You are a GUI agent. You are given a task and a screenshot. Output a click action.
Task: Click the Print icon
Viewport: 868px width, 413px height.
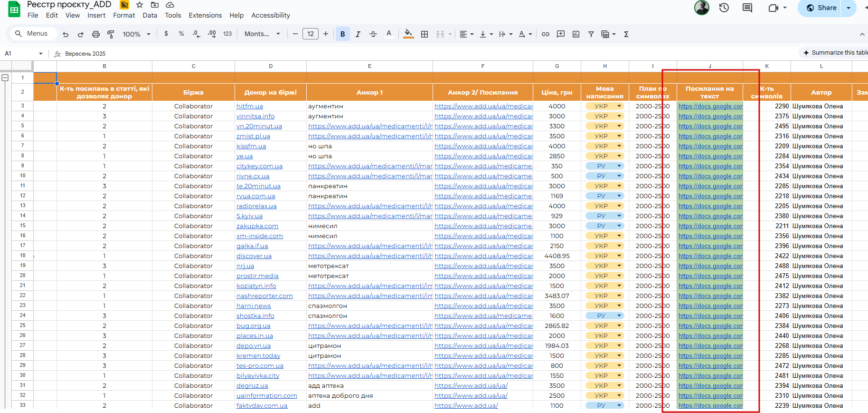tap(96, 34)
